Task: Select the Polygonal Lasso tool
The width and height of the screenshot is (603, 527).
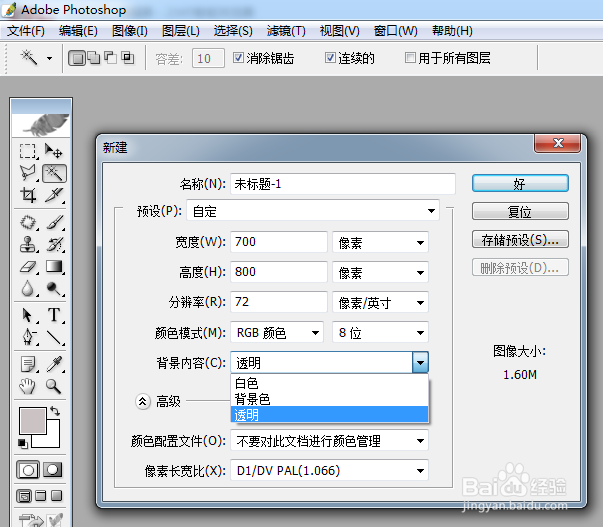Action: [28, 173]
